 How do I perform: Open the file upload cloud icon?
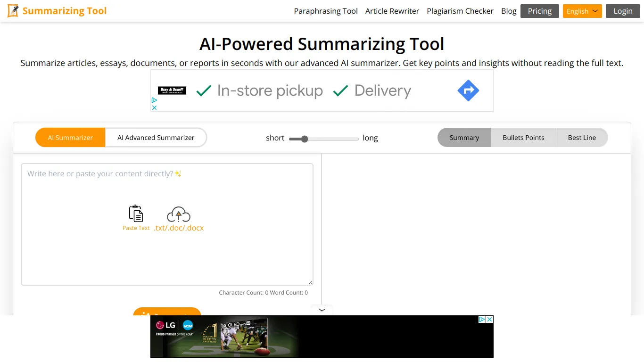pos(178,214)
